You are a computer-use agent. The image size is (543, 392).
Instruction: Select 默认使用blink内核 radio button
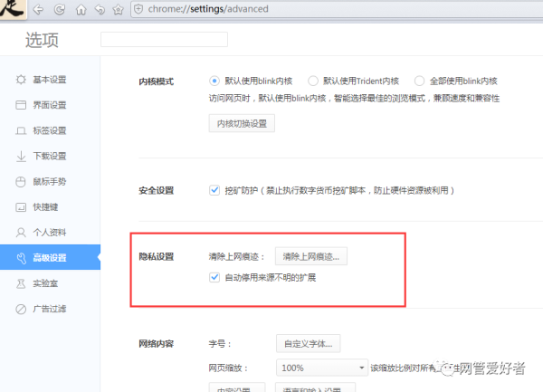coord(214,81)
